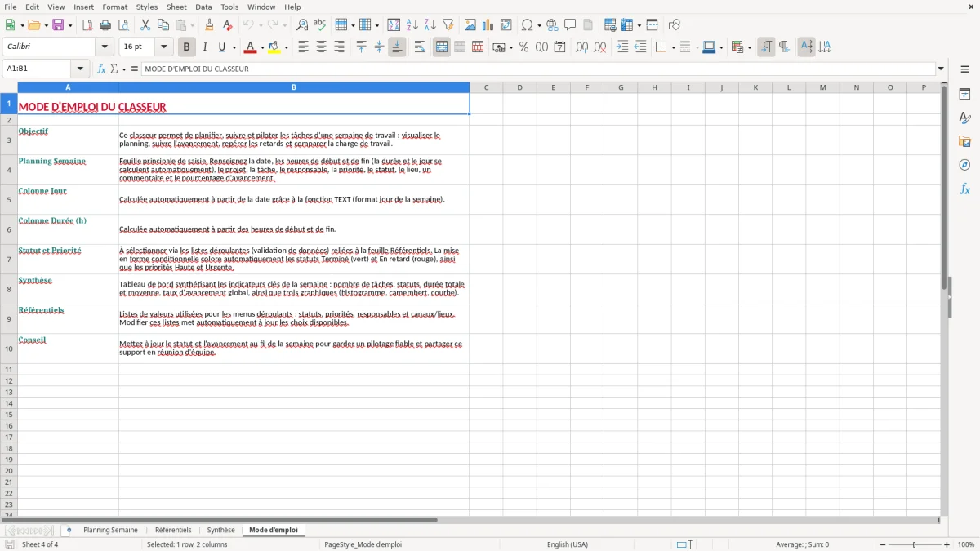Toggle Italic formatting
Image resolution: width=980 pixels, height=551 pixels.
[x=204, y=47]
